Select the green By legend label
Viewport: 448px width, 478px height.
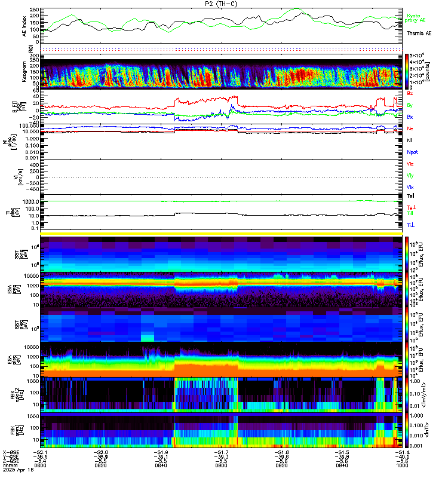point(410,106)
